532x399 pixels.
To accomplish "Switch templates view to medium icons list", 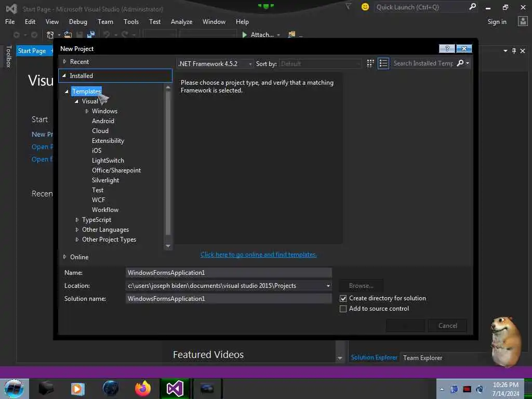I will (x=383, y=63).
